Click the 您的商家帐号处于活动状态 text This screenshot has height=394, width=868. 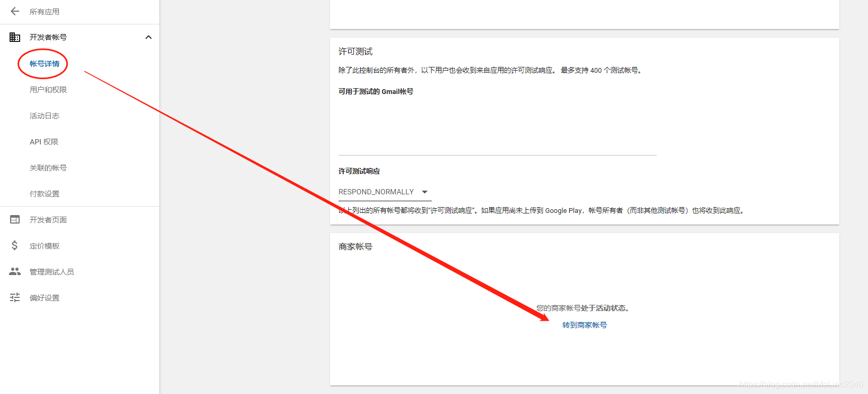[583, 308]
